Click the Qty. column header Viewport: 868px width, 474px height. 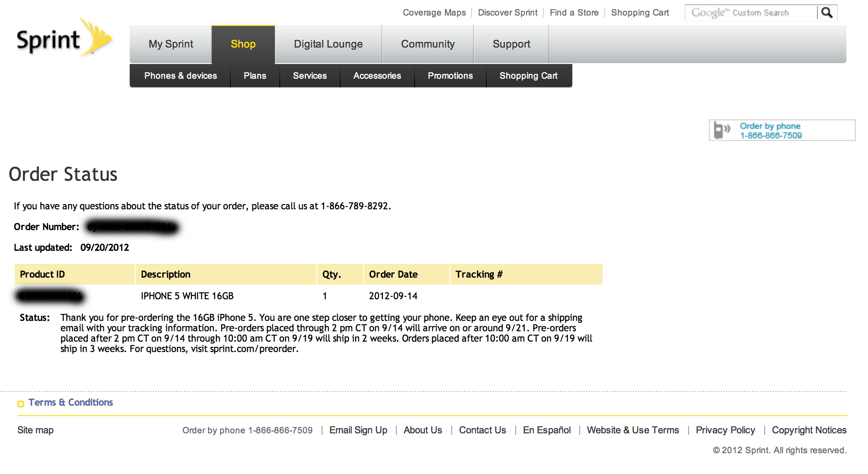tap(340, 274)
